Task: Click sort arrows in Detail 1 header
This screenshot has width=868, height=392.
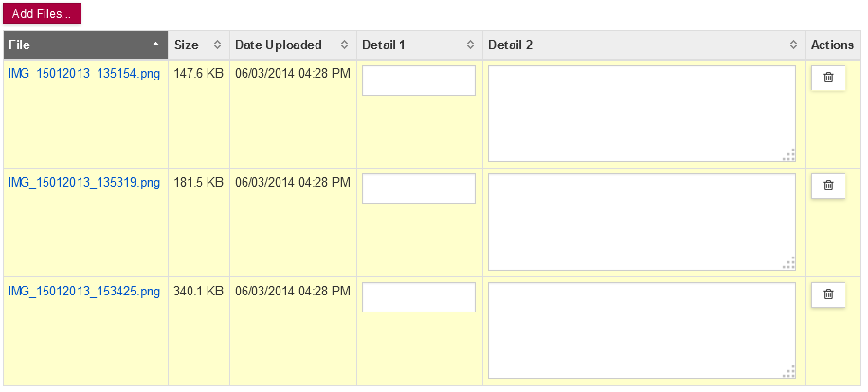Action: [x=471, y=45]
